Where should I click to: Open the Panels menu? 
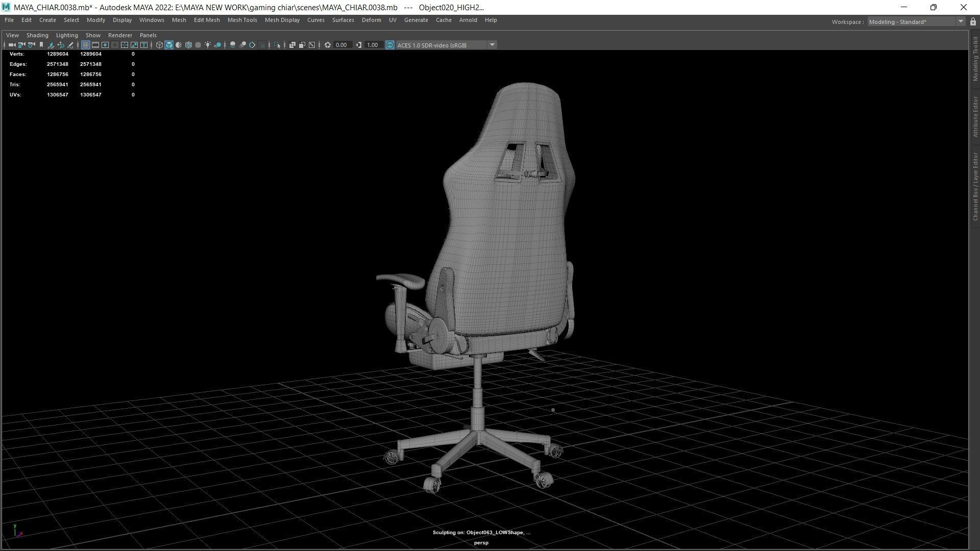click(148, 35)
